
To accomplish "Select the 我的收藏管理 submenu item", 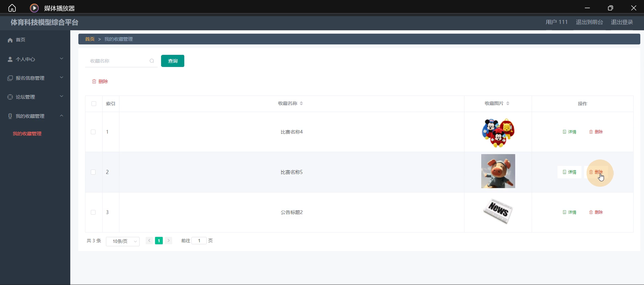I will [27, 134].
